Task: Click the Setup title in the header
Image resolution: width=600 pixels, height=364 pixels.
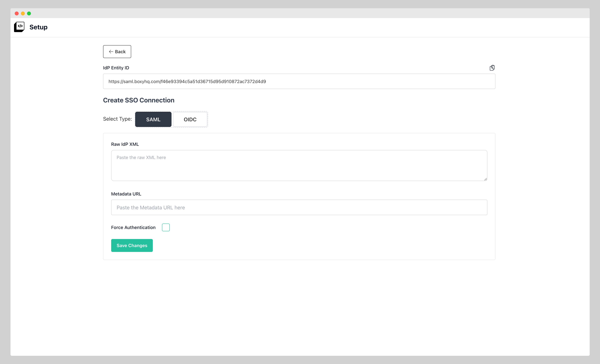Action: click(x=38, y=27)
